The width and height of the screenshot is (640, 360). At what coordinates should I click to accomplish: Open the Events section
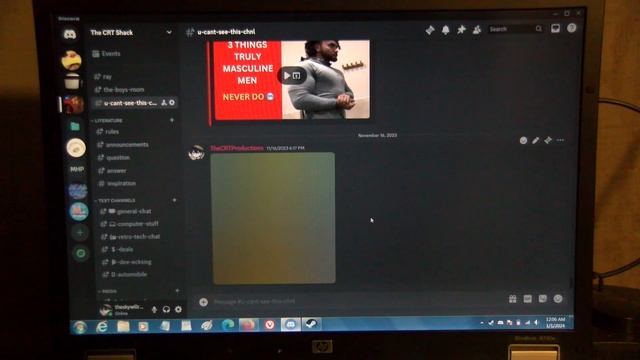point(106,54)
